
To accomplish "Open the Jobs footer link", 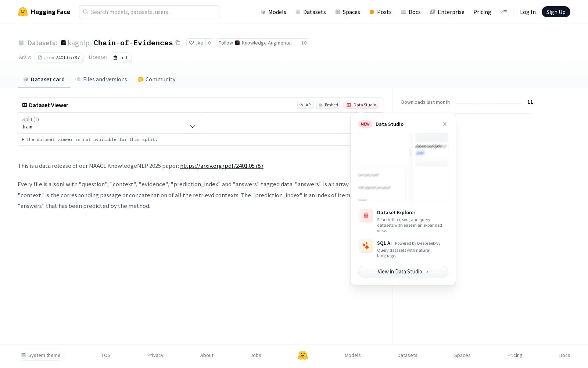I will click(256, 355).
